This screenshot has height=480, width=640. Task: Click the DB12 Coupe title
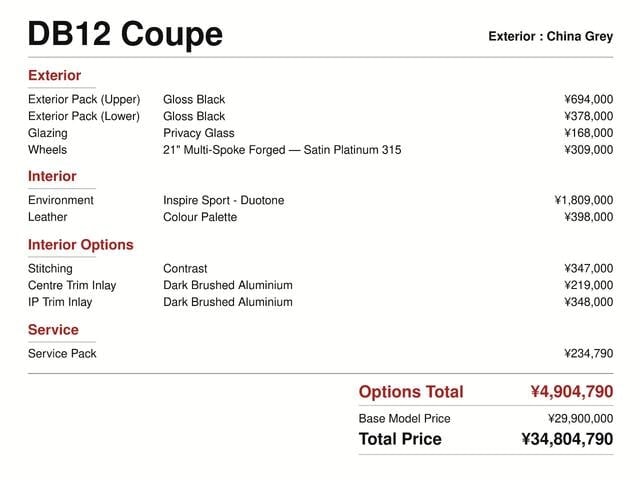(125, 34)
